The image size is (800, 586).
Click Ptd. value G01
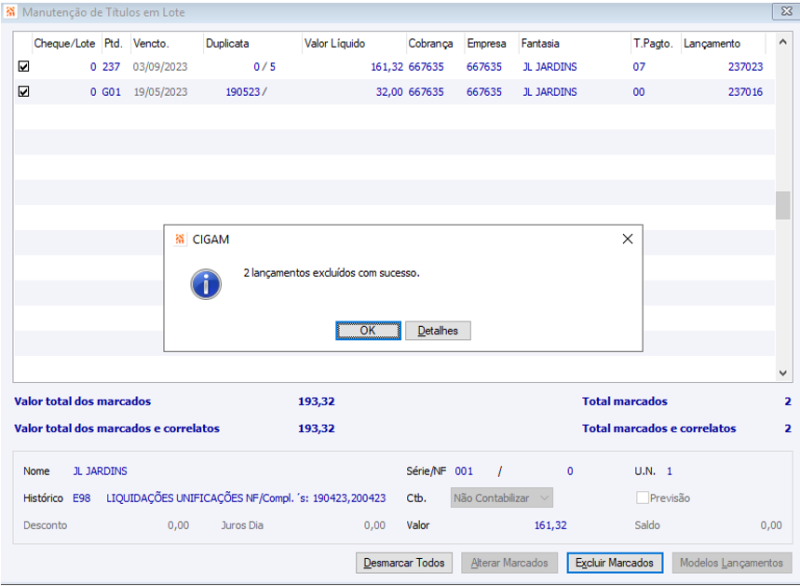[x=111, y=92]
